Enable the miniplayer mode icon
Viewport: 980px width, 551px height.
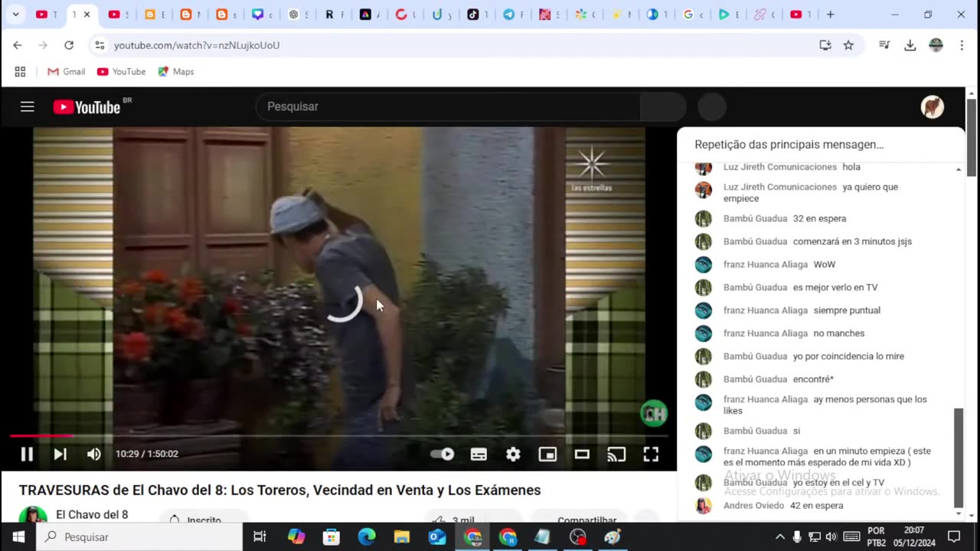click(x=547, y=454)
